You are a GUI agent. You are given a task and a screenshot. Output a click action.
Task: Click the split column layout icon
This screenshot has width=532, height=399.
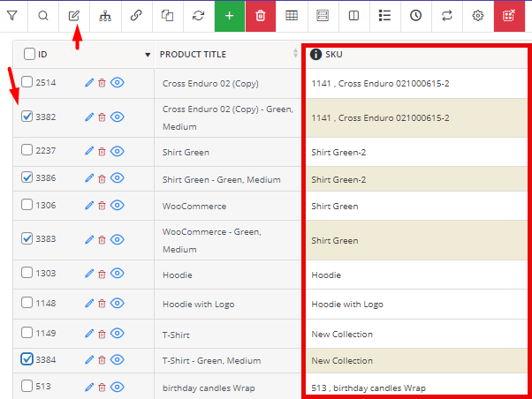(353, 16)
